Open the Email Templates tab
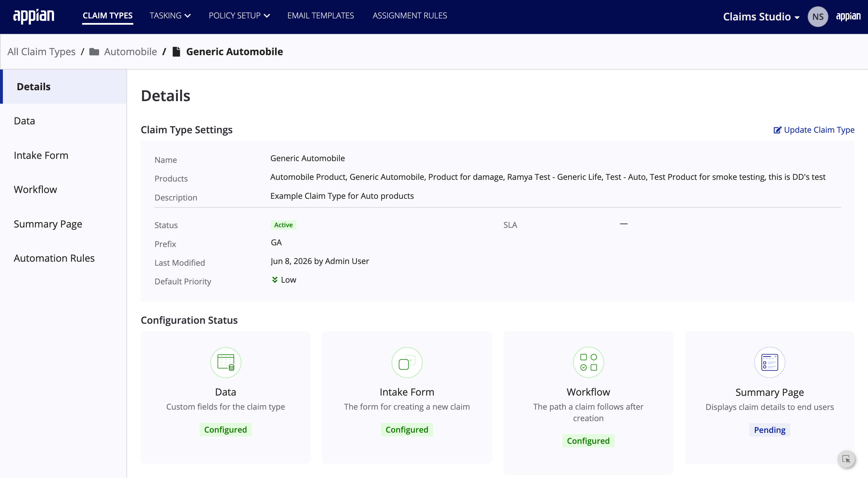Screen dimensions: 868x478 pyautogui.click(x=321, y=16)
